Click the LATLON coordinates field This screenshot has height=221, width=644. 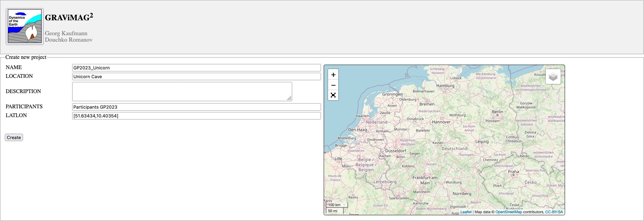[x=196, y=116]
